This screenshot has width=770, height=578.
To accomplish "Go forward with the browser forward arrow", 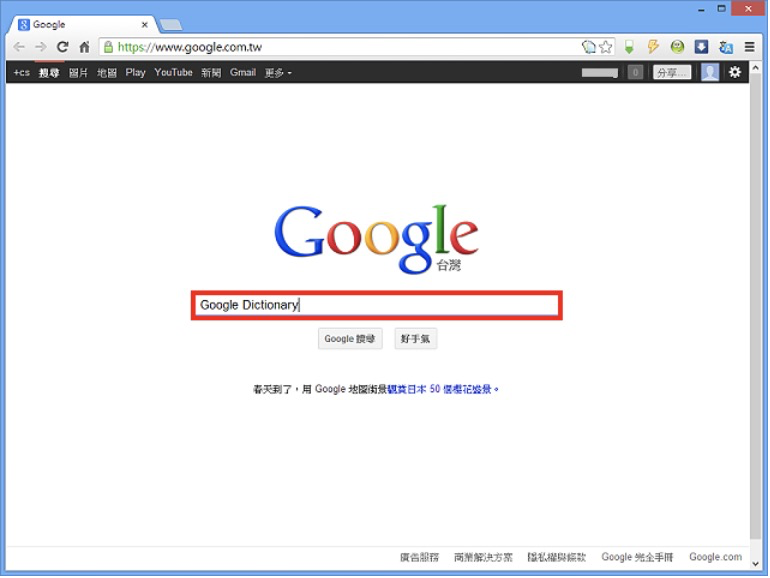I will pos(41,47).
